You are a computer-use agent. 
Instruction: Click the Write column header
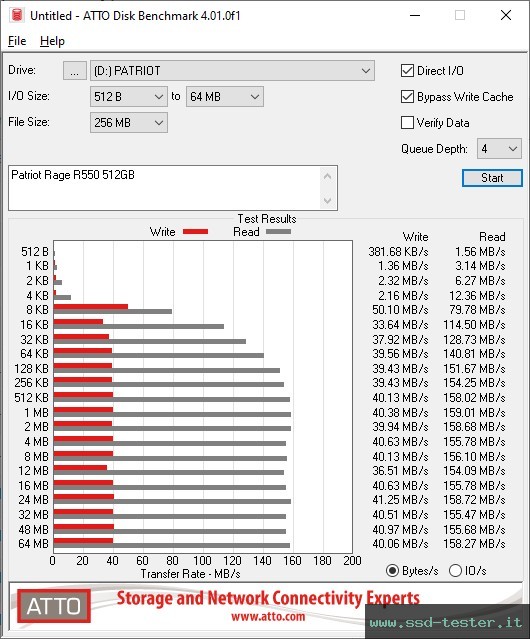416,237
